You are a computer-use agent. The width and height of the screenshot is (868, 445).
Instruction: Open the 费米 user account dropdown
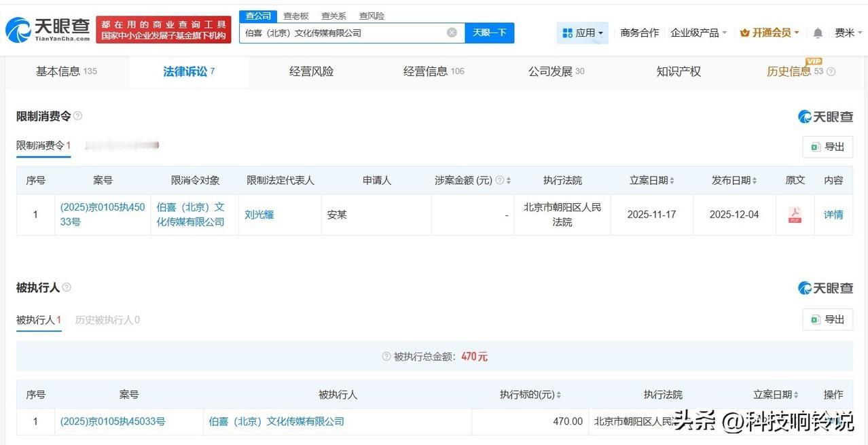coord(848,33)
